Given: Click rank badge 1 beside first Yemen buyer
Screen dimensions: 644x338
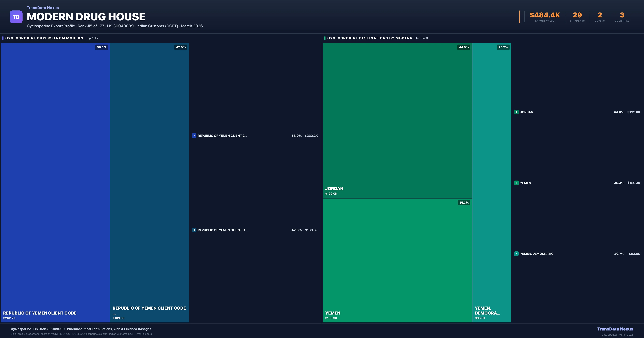Looking at the screenshot, I should pyautogui.click(x=194, y=135).
